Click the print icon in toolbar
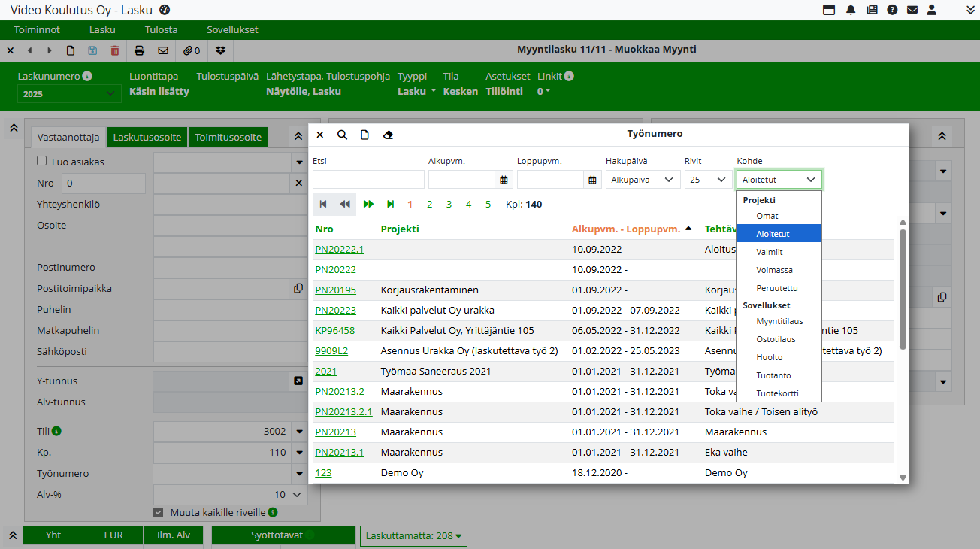 (139, 50)
